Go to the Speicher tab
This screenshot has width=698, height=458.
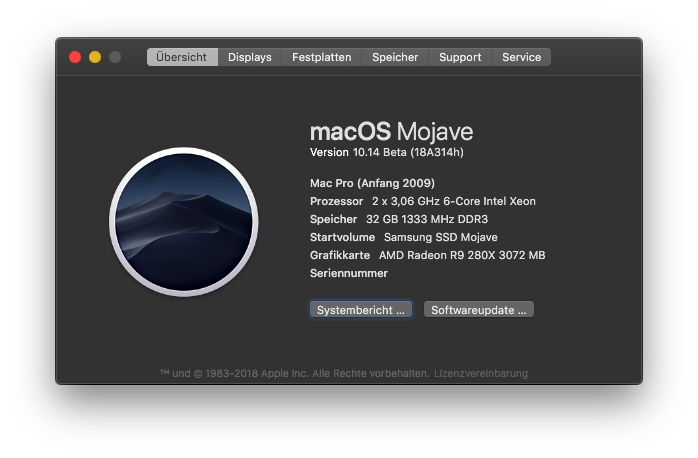pos(395,57)
